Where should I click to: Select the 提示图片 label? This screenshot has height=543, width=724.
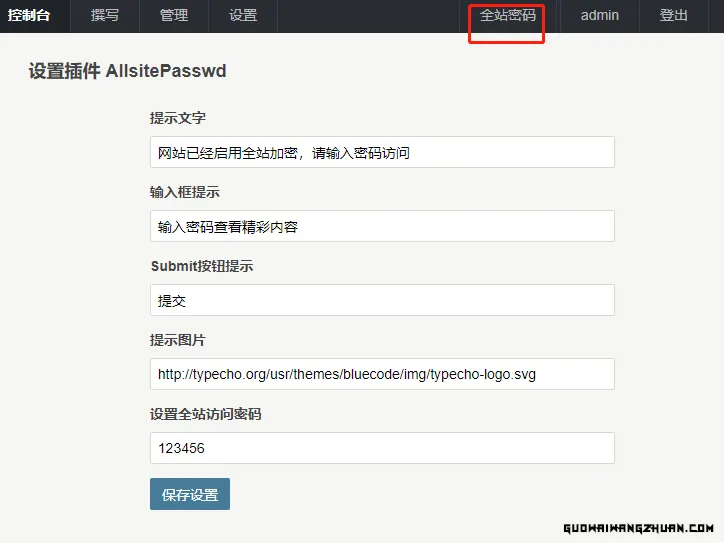(178, 340)
